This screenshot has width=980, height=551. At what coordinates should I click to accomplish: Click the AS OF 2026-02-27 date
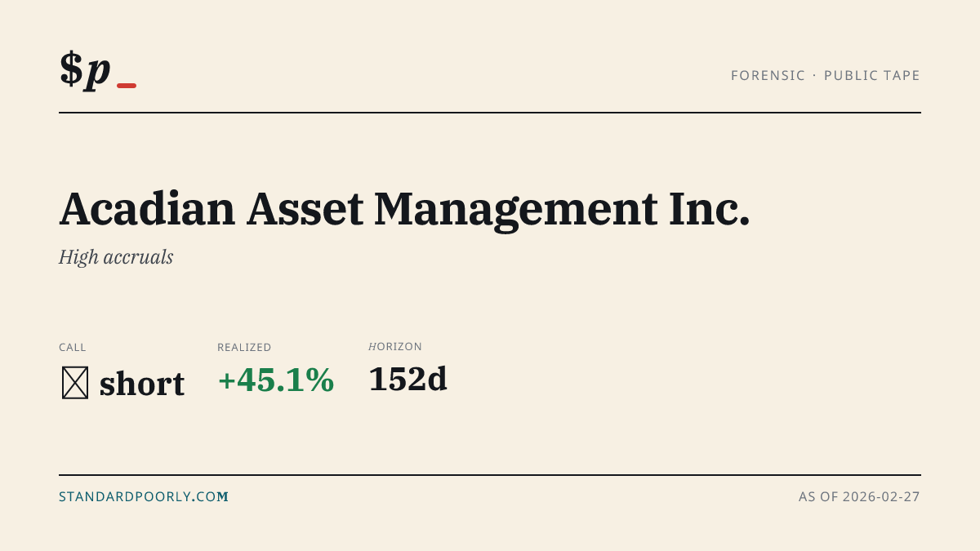coord(859,496)
